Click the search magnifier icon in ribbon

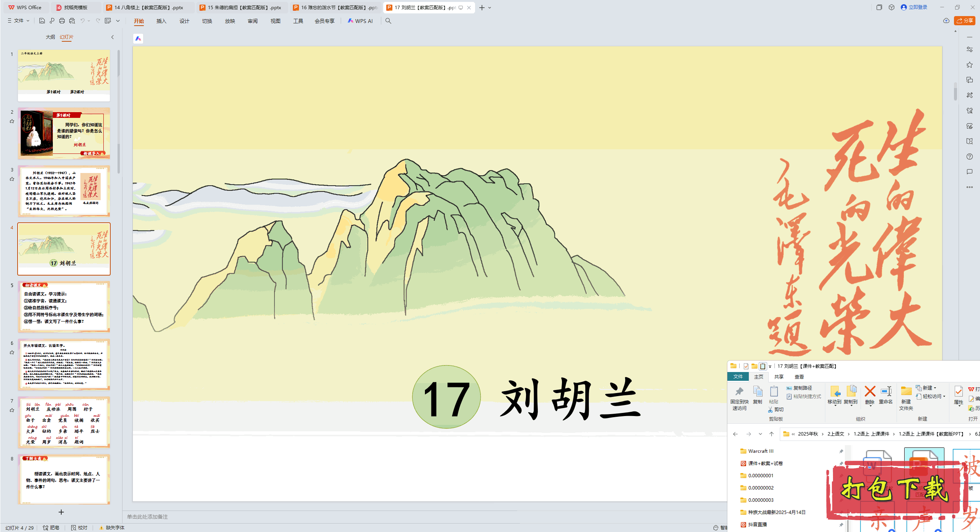point(388,21)
